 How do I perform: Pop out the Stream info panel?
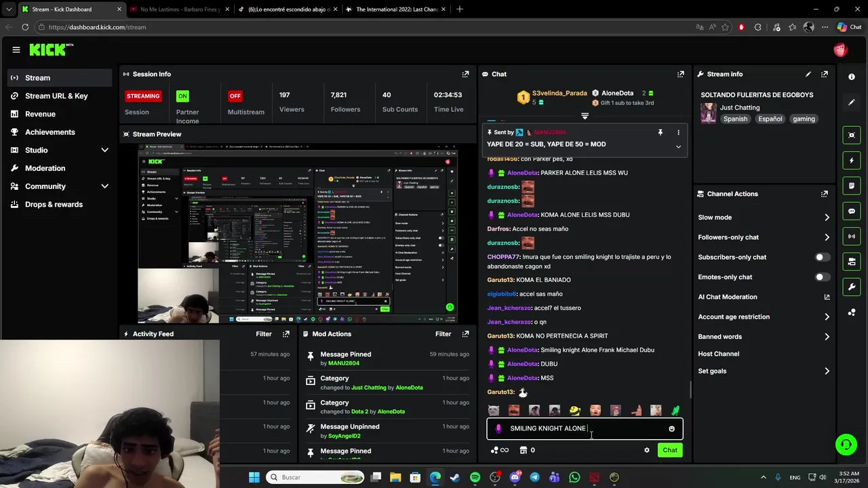click(825, 74)
